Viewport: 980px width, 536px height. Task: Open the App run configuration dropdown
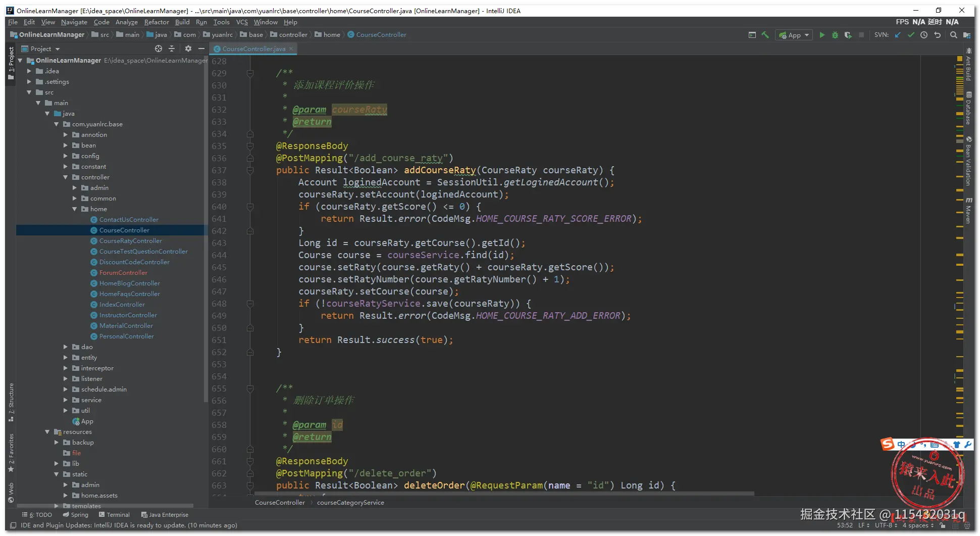[794, 35]
